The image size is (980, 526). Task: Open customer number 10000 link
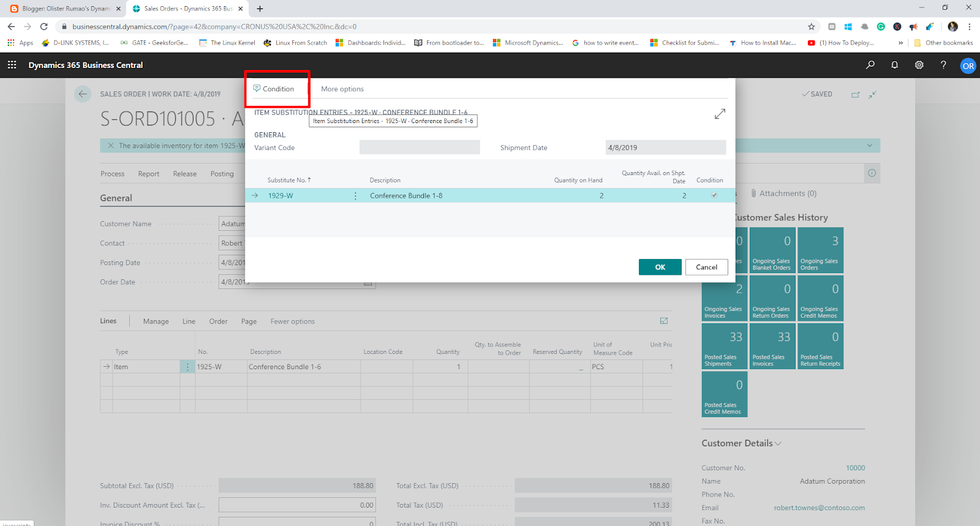(856, 468)
